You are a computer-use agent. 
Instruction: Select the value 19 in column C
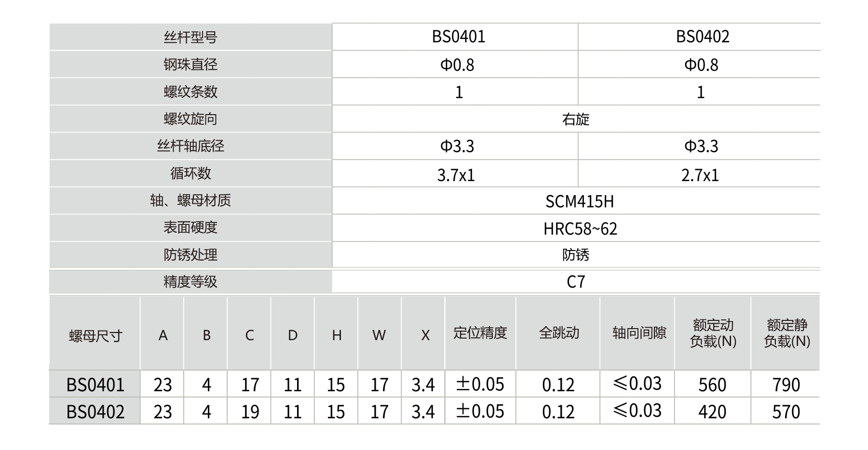pos(250,411)
